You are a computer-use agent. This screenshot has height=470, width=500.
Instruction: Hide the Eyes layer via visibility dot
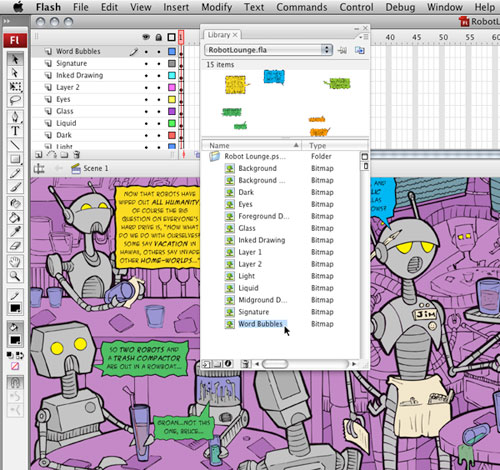pos(146,100)
